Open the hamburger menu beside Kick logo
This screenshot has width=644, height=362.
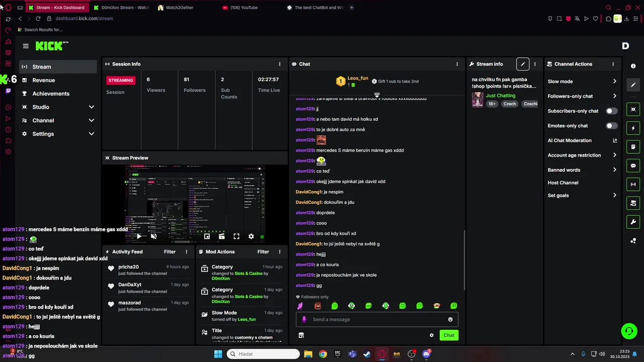click(26, 46)
